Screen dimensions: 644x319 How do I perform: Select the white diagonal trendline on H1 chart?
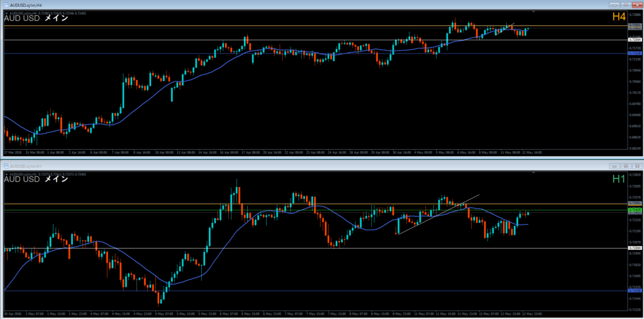(x=438, y=214)
